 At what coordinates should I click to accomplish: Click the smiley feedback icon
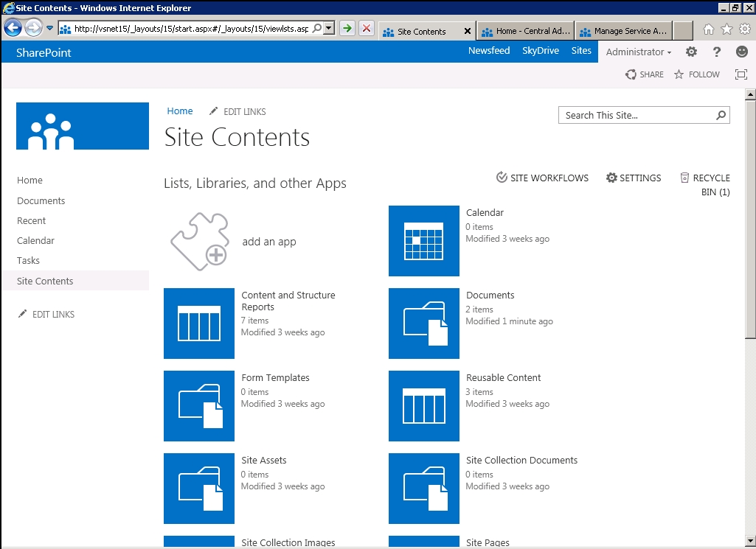(742, 52)
